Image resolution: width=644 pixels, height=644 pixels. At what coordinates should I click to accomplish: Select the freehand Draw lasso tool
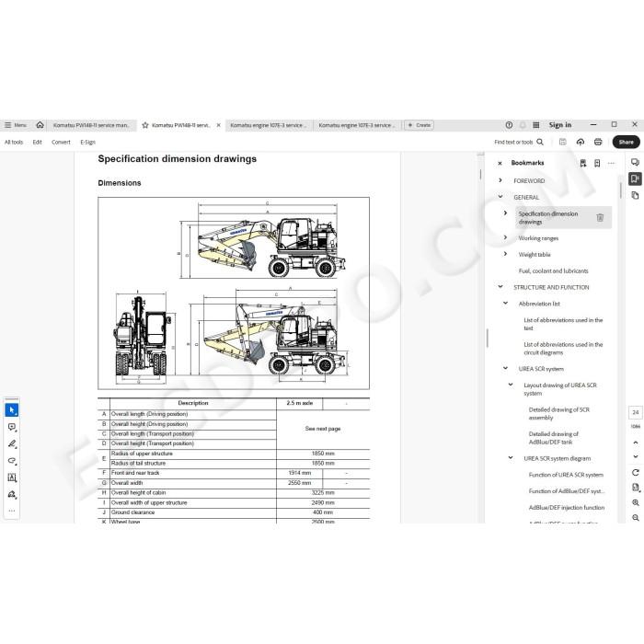coord(11,461)
